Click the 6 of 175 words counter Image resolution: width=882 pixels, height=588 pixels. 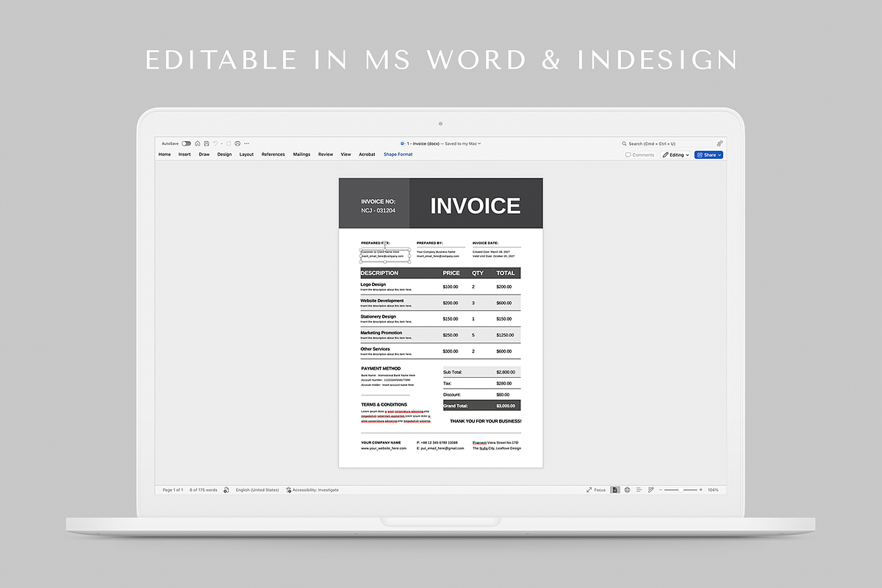tap(204, 490)
